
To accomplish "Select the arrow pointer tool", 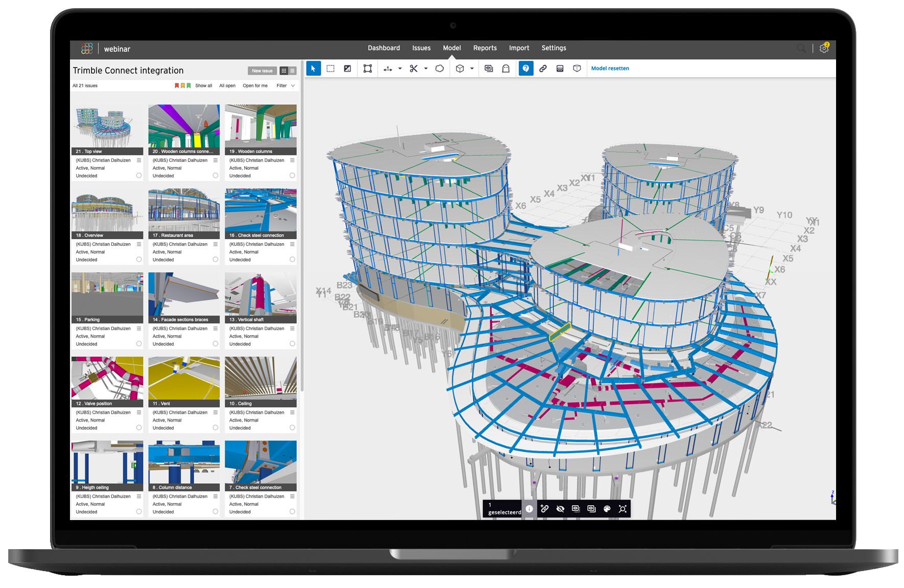I will coord(313,68).
